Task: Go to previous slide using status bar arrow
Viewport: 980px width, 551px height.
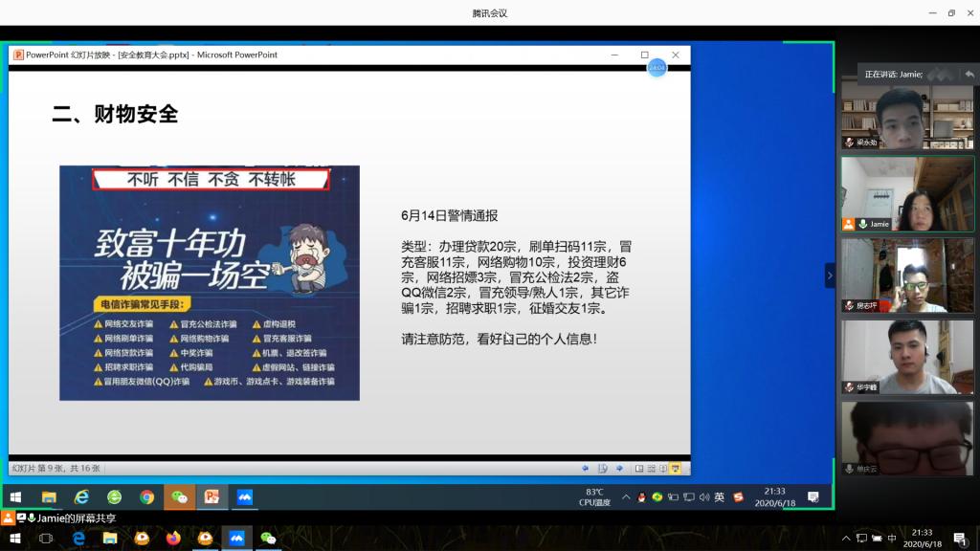Action: pyautogui.click(x=586, y=468)
